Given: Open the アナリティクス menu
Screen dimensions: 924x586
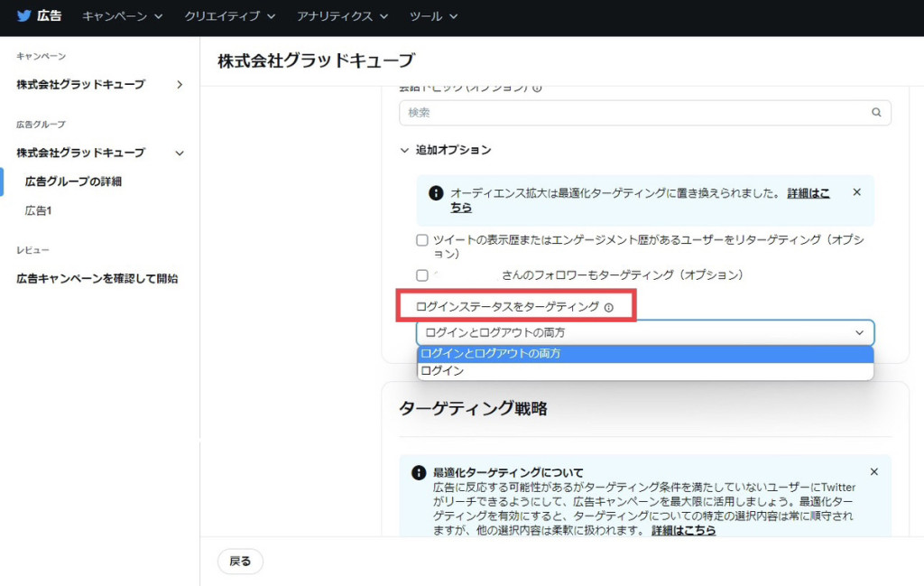Looking at the screenshot, I should coord(342,16).
